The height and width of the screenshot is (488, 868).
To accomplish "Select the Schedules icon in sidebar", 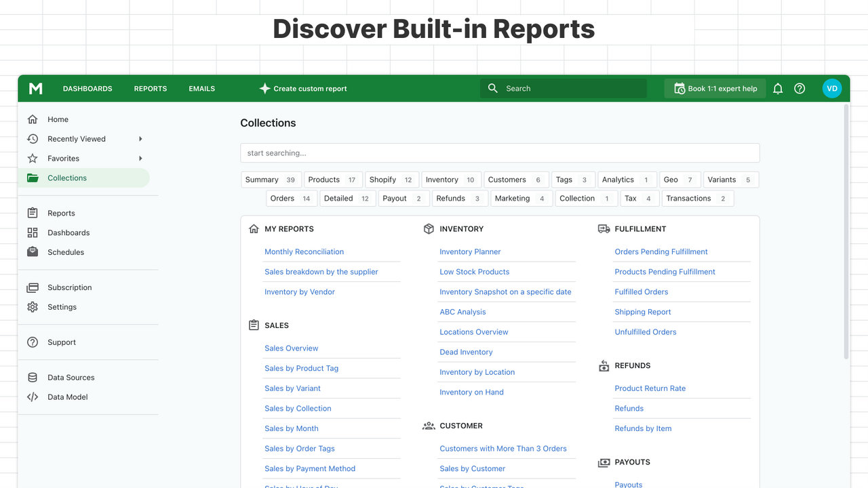I will pyautogui.click(x=33, y=251).
